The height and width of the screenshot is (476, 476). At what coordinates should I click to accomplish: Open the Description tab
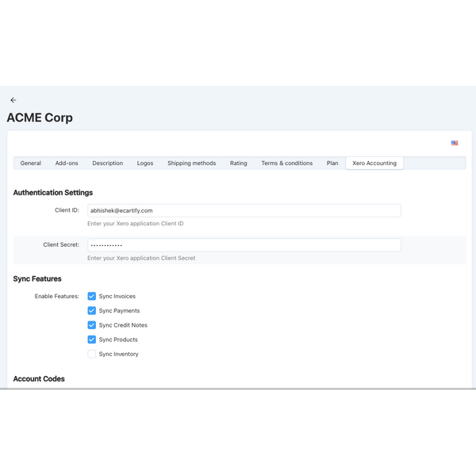click(x=107, y=163)
